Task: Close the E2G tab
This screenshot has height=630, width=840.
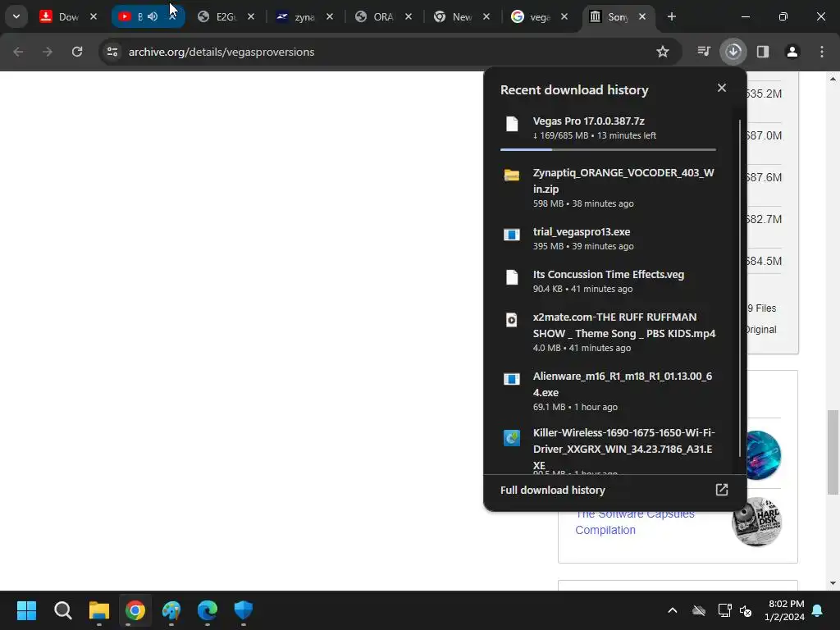Action: [251, 16]
